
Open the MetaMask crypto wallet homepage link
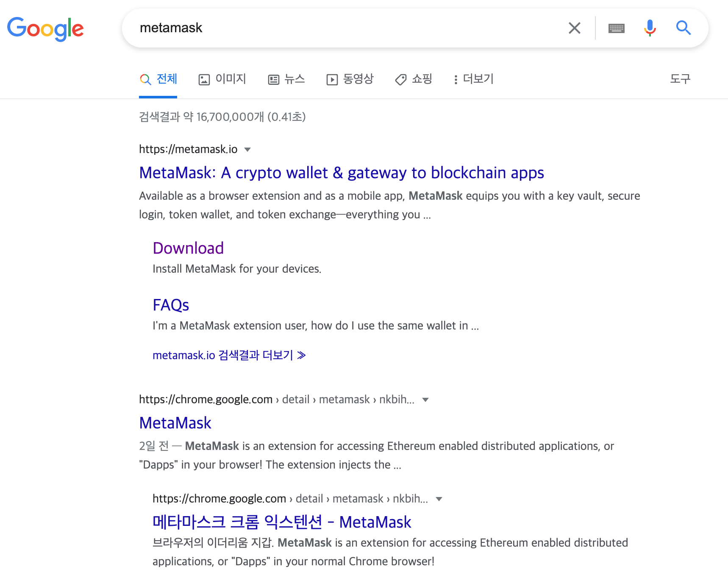point(342,173)
